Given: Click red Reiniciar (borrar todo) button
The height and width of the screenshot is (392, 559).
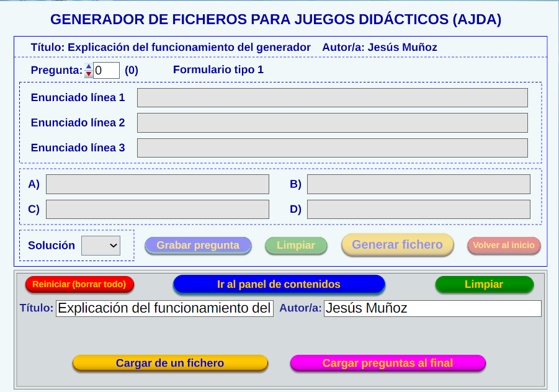Looking at the screenshot, I should click(79, 284).
